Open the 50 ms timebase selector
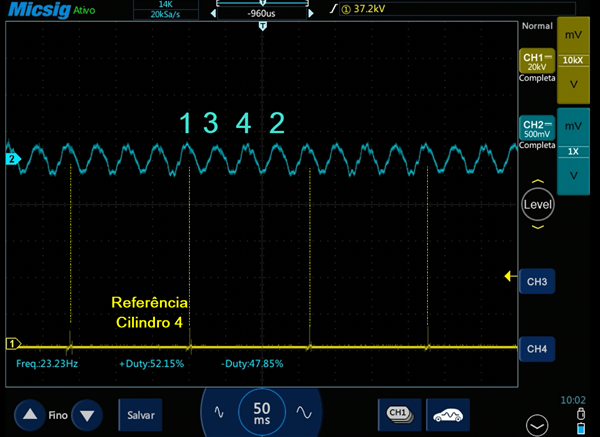600x437 pixels. (261, 412)
